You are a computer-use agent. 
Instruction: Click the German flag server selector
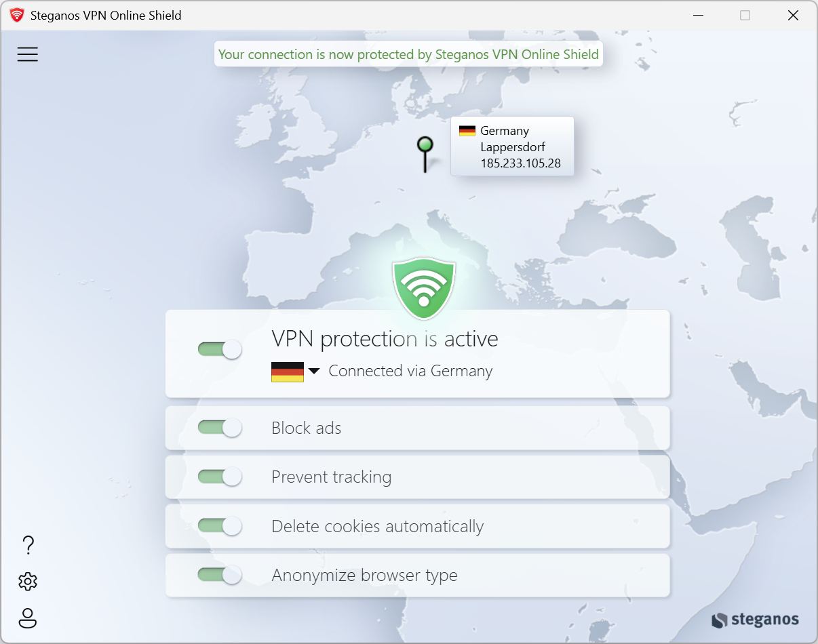tap(288, 371)
